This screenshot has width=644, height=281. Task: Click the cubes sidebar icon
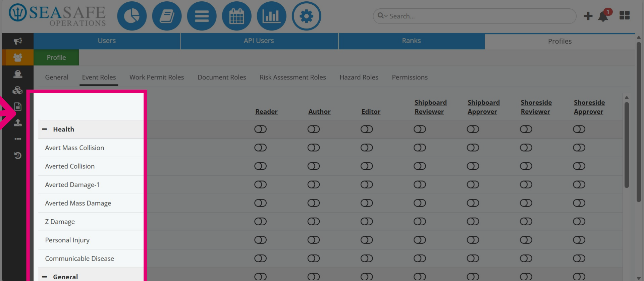pyautogui.click(x=18, y=90)
